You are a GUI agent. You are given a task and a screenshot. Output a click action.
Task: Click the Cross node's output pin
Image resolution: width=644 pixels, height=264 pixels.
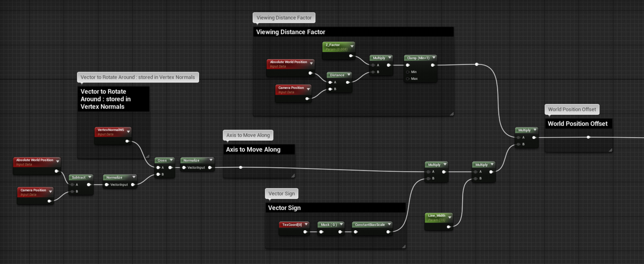tap(170, 167)
